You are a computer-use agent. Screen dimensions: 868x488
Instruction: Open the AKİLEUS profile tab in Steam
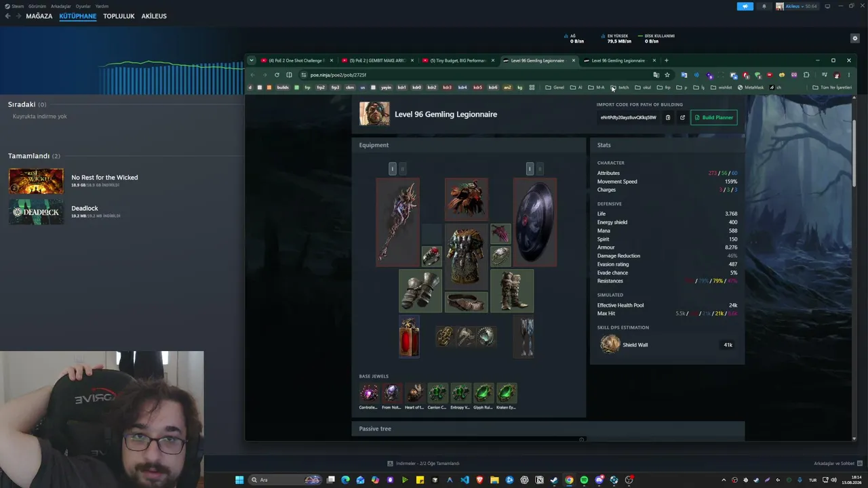[x=154, y=16]
